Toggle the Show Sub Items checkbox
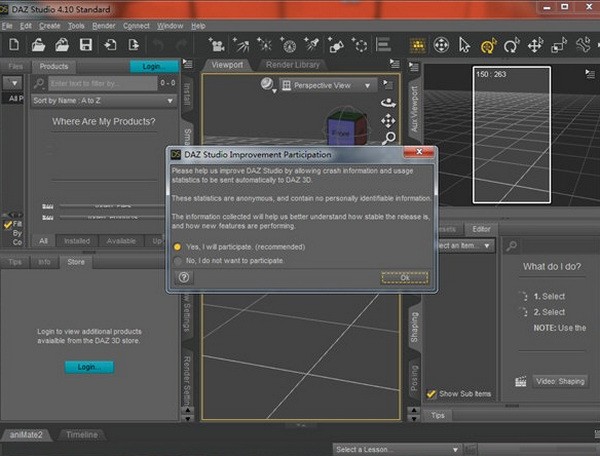 pos(431,394)
